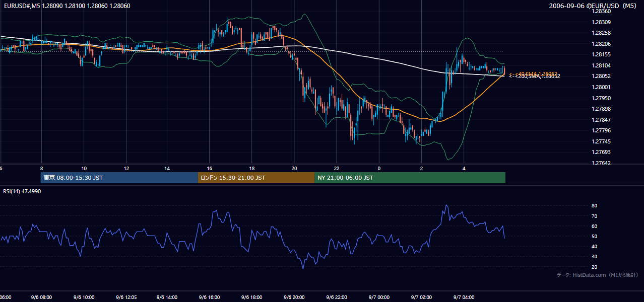Screen dimensions: 644x302
Task: Click price axis label 1.28206
Action: click(602, 44)
